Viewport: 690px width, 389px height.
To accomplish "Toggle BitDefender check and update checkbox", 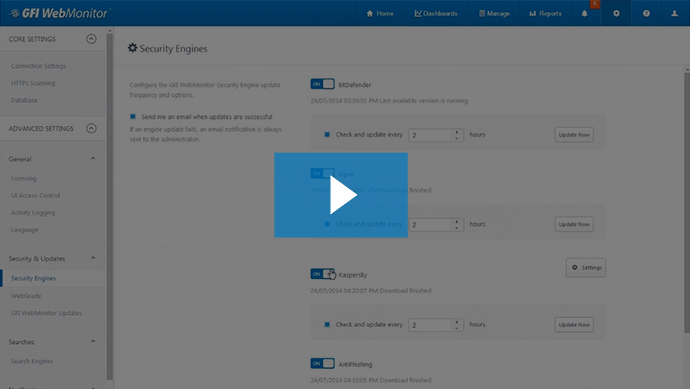I will (327, 135).
